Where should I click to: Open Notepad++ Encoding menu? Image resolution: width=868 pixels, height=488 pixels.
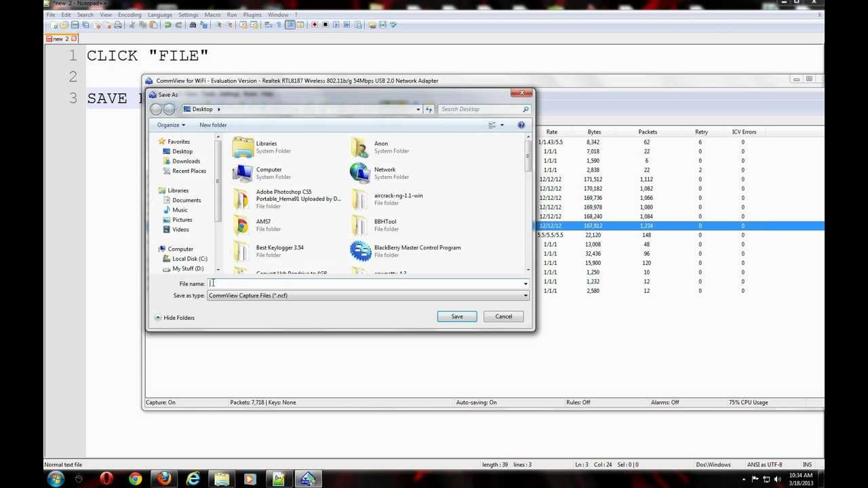[x=130, y=14]
